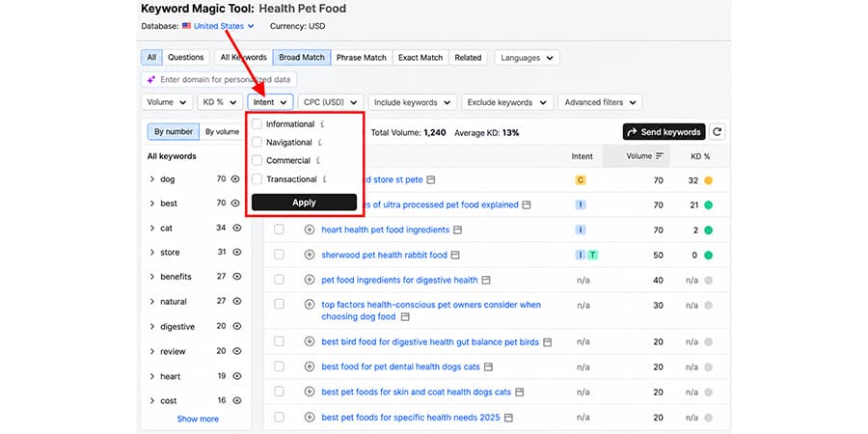Click Apply in the Intent dropdown
Image resolution: width=868 pixels, height=434 pixels.
point(304,203)
